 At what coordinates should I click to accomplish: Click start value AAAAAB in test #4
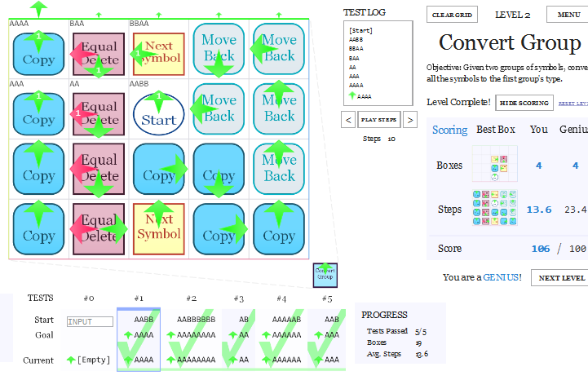coord(286,320)
